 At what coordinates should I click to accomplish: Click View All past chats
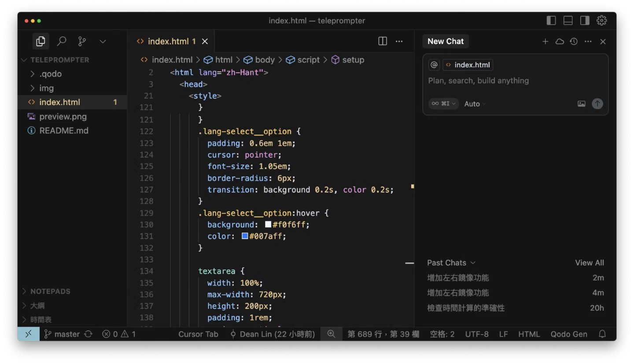(x=590, y=263)
